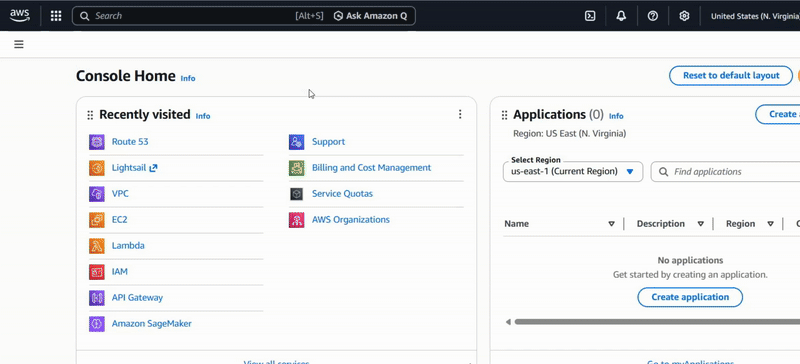This screenshot has width=800, height=364.
Task: Open the services grid menu icon
Action: click(56, 16)
